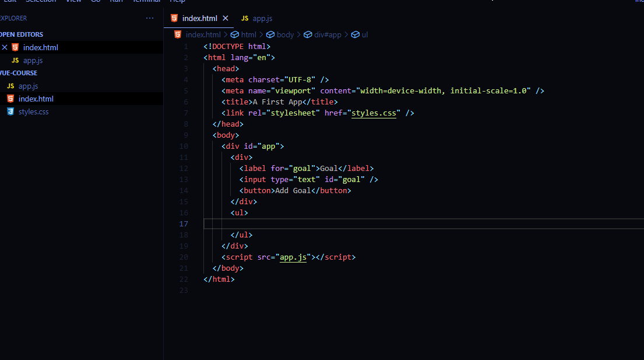644x360 pixels.
Task: Click the JS icon on app.js tab
Action: coord(245,18)
